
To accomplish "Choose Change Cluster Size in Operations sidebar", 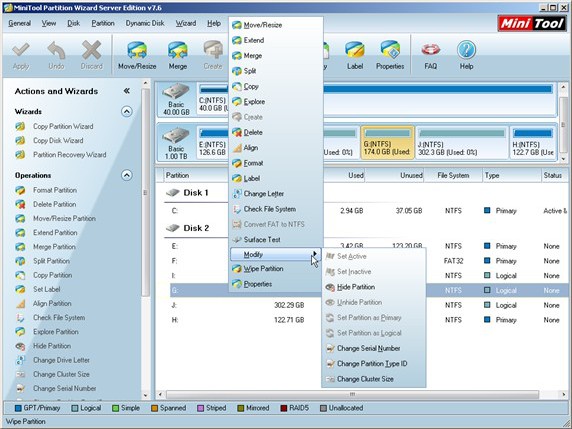I will [x=61, y=374].
